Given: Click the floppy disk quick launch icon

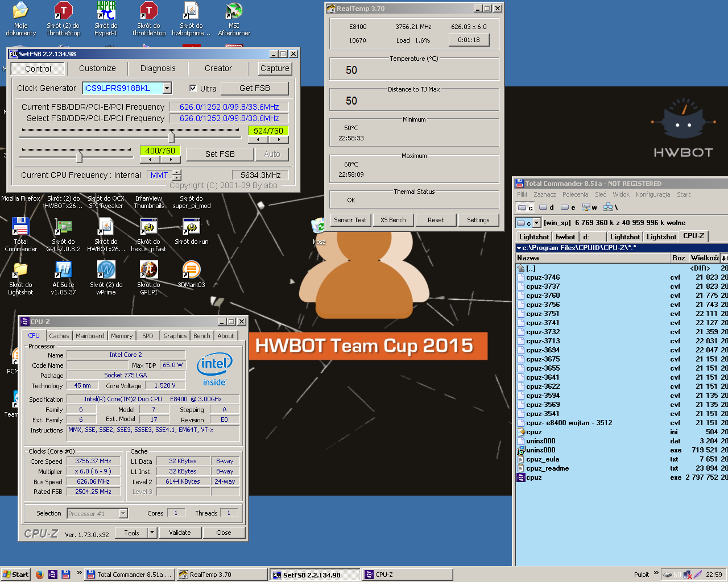Looking at the screenshot, I should [65, 575].
